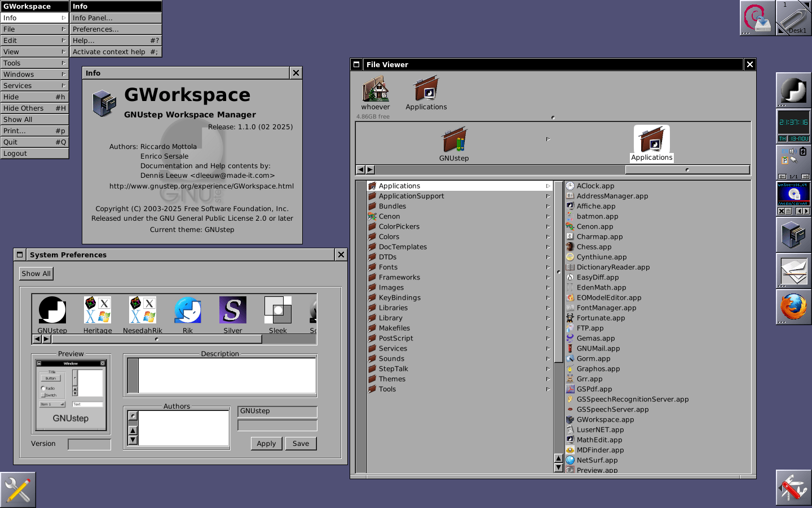Choose Quit from the GWorkspace menu
This screenshot has height=508, width=812.
tap(34, 142)
